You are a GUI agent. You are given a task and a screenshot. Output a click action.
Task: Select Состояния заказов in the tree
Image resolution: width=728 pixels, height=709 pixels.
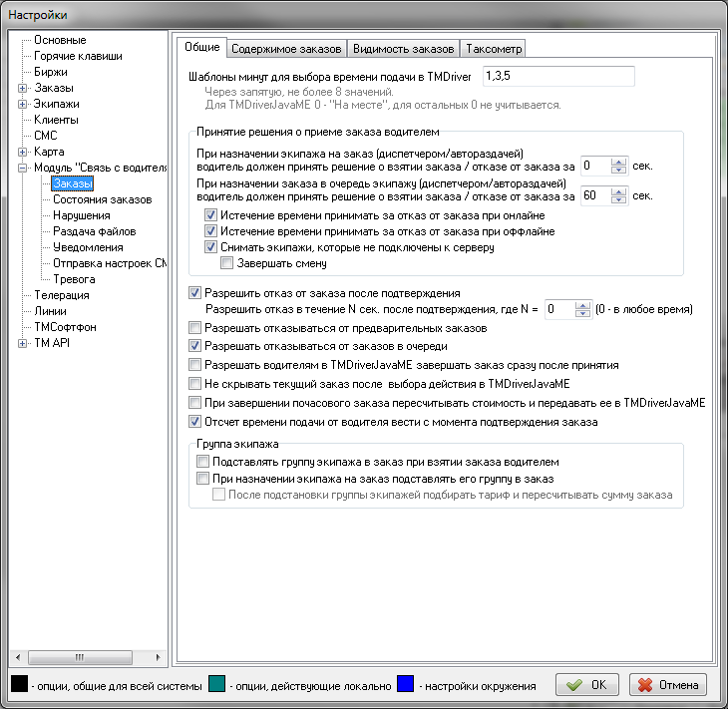click(102, 199)
